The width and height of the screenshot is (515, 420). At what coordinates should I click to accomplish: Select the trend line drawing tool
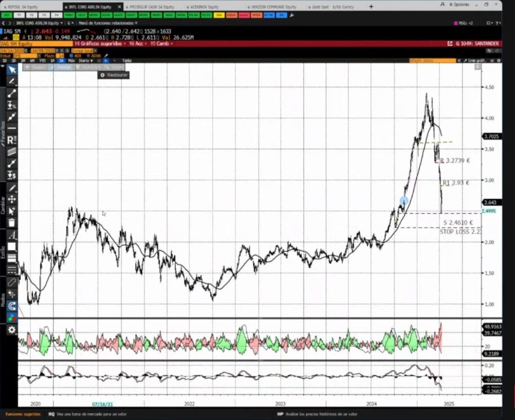coord(12,94)
